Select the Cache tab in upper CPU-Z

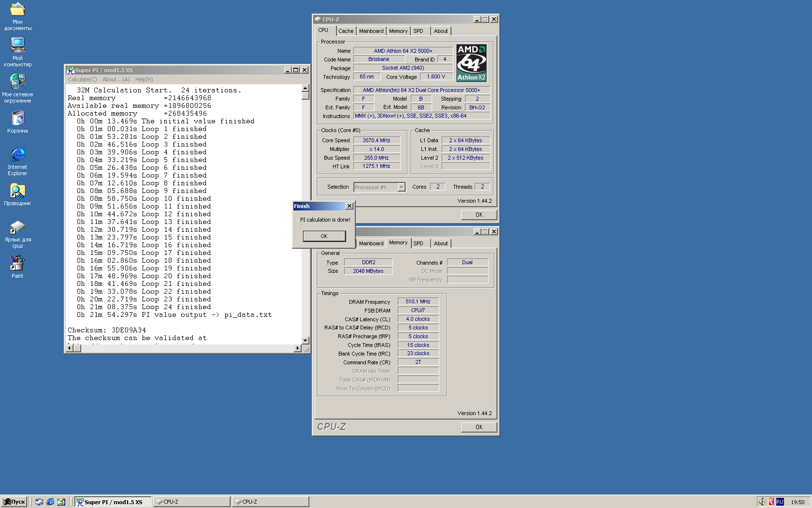click(346, 31)
